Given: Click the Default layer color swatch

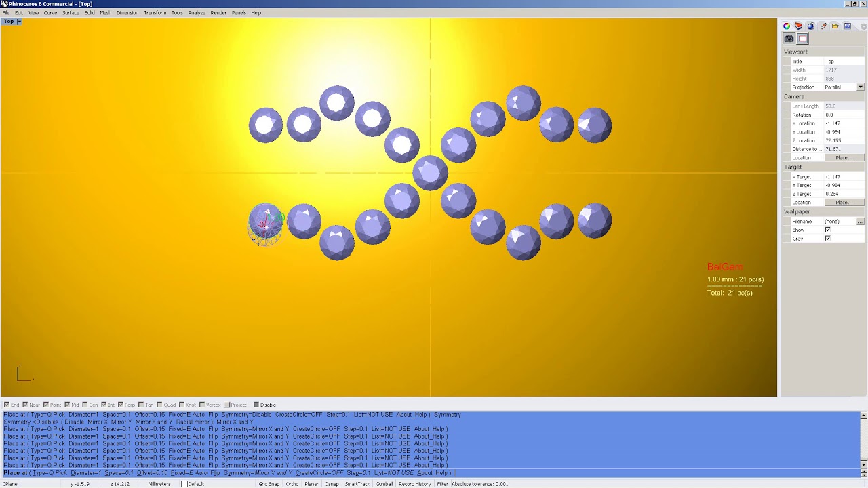Looking at the screenshot, I should click(x=184, y=484).
